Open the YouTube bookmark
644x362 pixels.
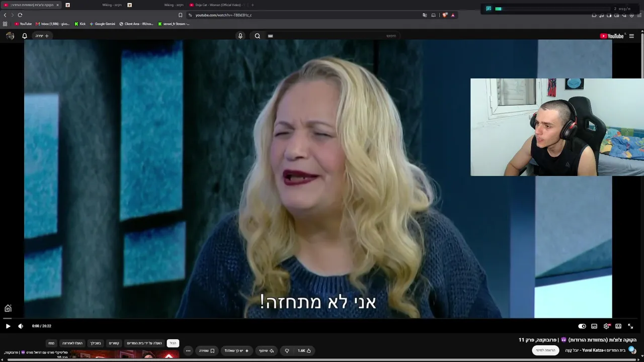pyautogui.click(x=23, y=24)
